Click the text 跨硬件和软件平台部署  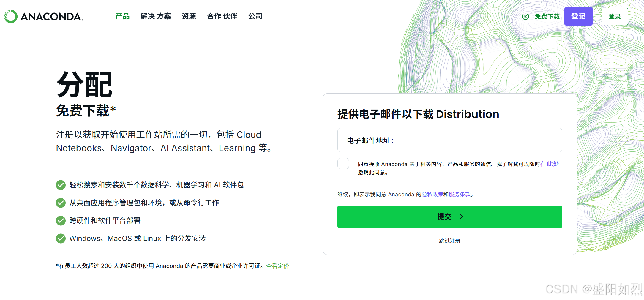point(105,221)
